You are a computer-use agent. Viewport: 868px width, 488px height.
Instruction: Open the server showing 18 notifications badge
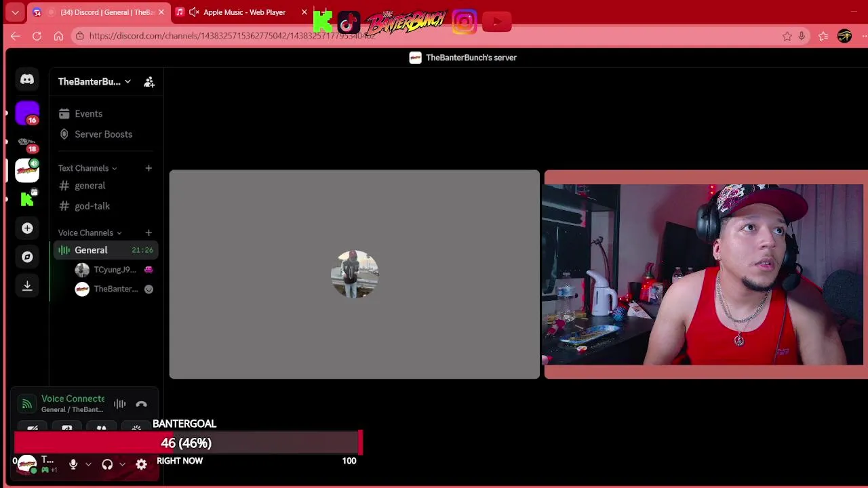[27, 144]
